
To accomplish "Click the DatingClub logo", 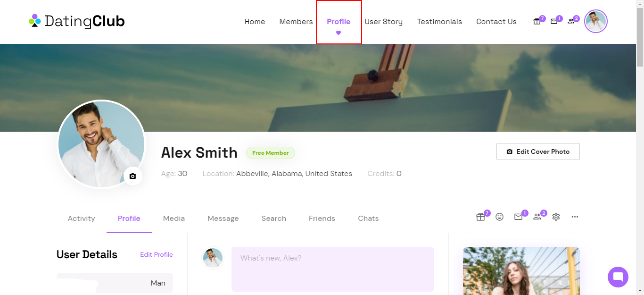I will pyautogui.click(x=76, y=21).
